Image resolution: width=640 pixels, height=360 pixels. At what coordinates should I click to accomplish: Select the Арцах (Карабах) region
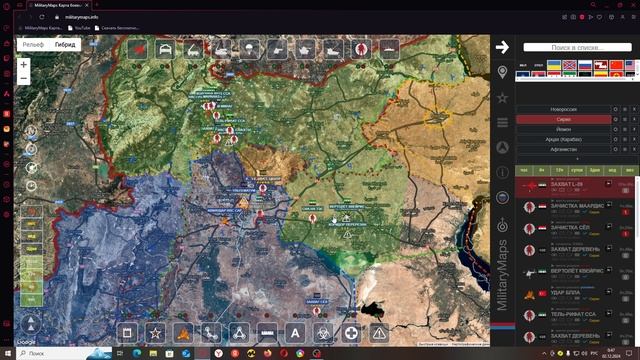click(x=563, y=139)
